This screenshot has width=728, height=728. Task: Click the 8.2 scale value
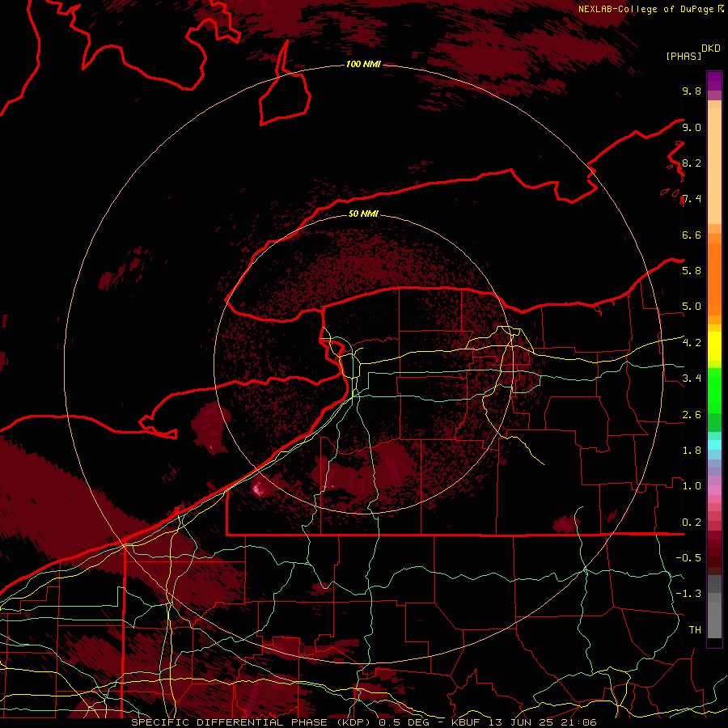692,163
